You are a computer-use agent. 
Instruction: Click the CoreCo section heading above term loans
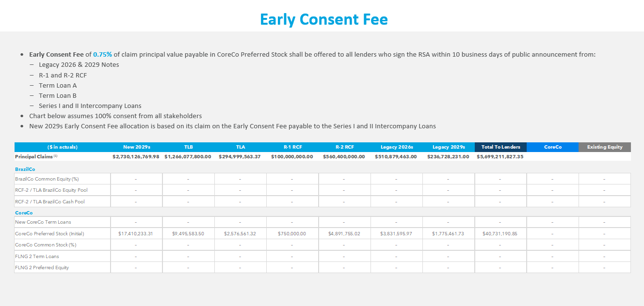pos(24,213)
